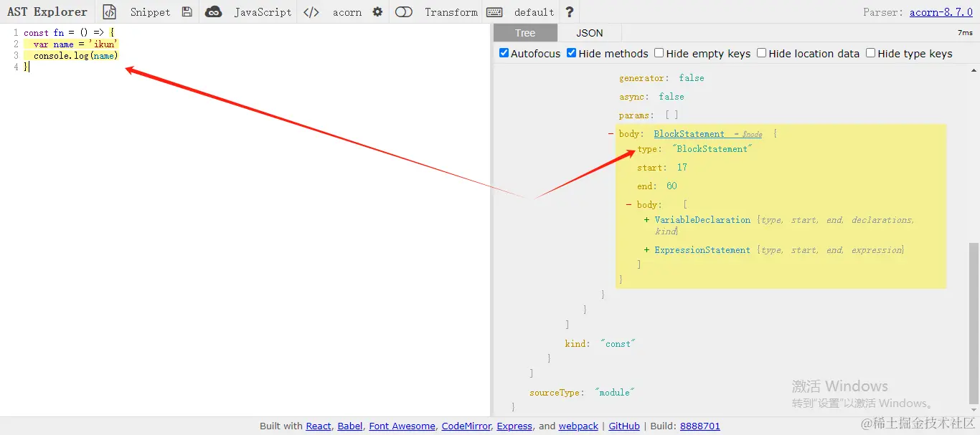Click the type "BlockStatement" property
Screen dimensions: 980x435
click(694, 149)
